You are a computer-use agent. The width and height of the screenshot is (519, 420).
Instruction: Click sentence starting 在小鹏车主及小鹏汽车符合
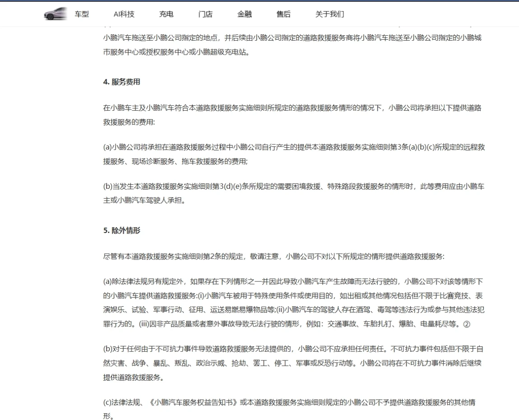point(293,115)
